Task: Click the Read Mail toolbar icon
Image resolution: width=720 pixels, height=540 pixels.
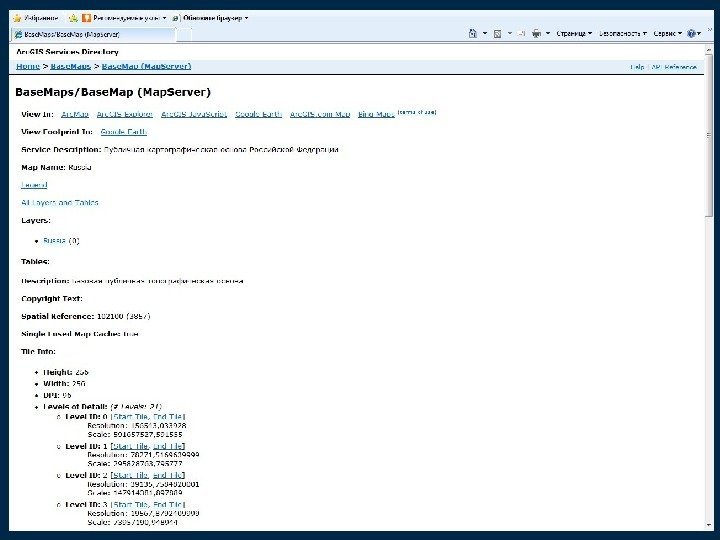Action: [x=522, y=33]
